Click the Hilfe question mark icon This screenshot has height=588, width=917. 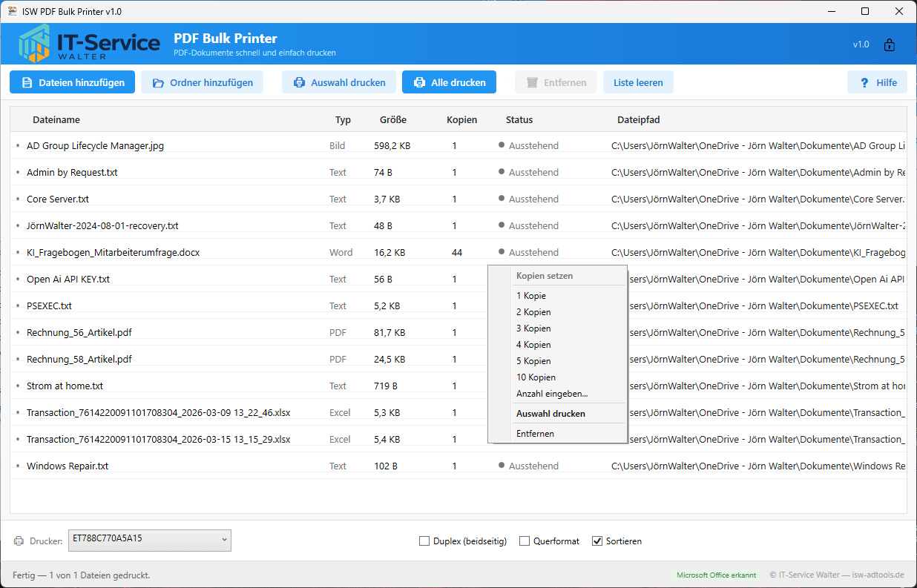pos(864,83)
